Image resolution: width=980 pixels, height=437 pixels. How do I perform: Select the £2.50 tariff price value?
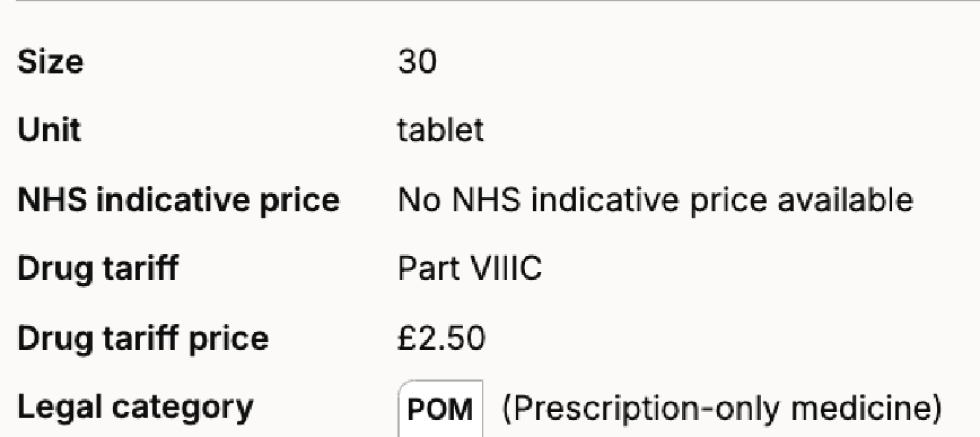tap(441, 339)
